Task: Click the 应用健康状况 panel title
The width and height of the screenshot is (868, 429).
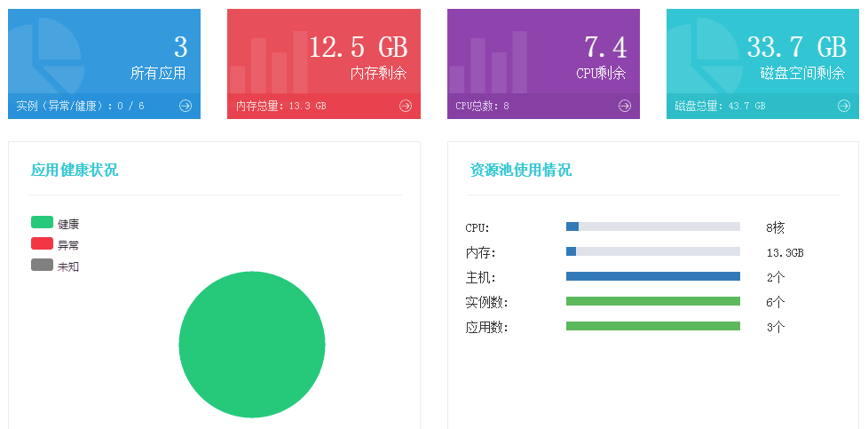Action: (75, 170)
